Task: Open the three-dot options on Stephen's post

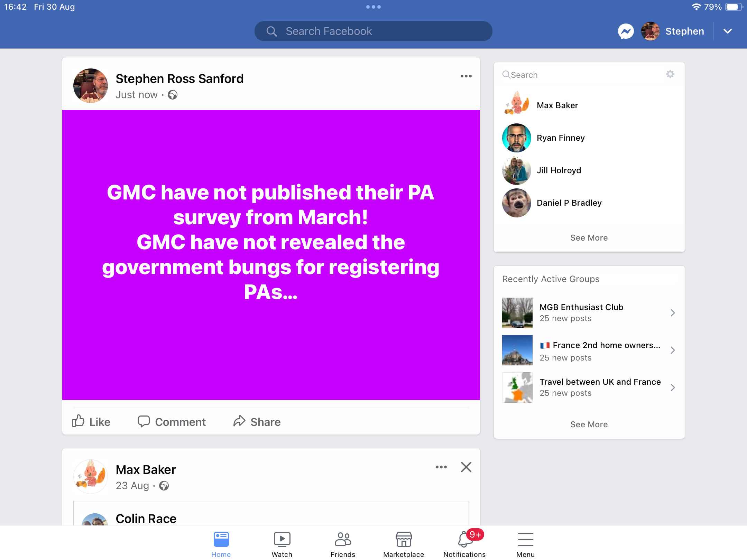Action: tap(466, 76)
